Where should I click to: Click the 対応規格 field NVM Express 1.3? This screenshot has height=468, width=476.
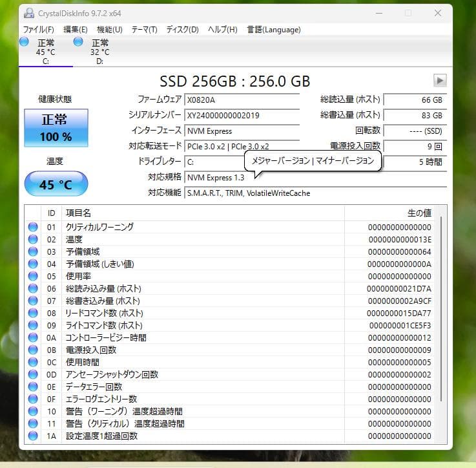[x=315, y=178]
